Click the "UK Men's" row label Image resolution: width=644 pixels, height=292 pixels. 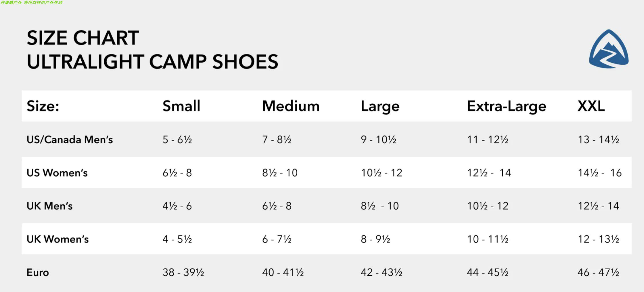49,206
